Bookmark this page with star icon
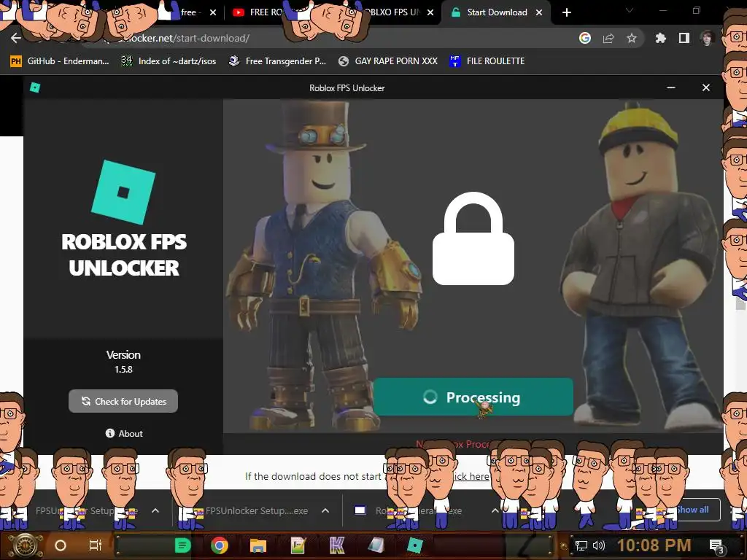This screenshot has width=747, height=560. 632,38
